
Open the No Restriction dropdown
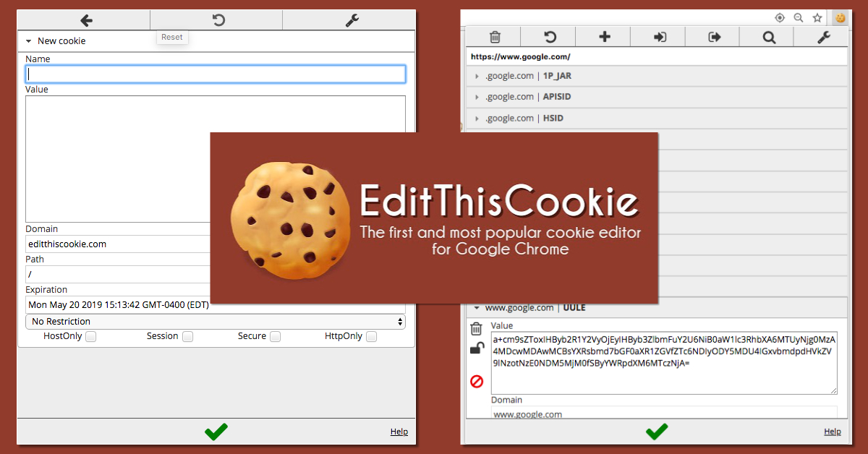216,321
